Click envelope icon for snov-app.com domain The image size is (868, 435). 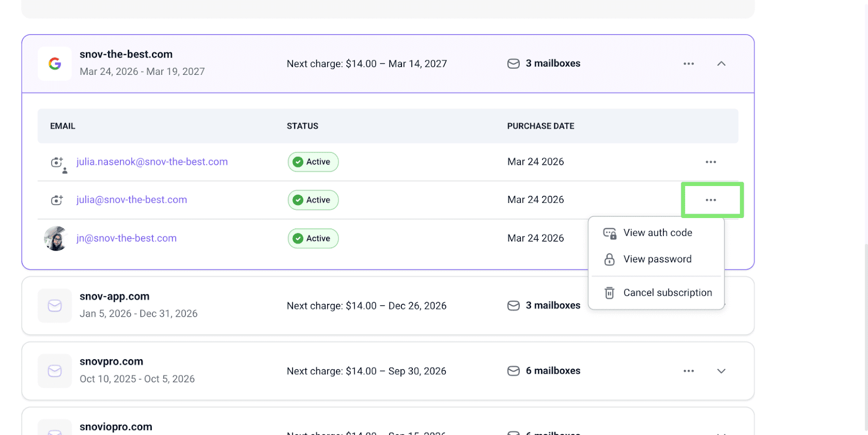point(55,306)
